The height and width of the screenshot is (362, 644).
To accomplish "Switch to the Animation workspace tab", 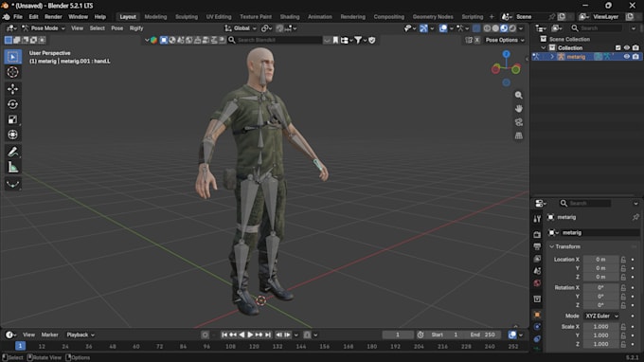I will point(319,17).
